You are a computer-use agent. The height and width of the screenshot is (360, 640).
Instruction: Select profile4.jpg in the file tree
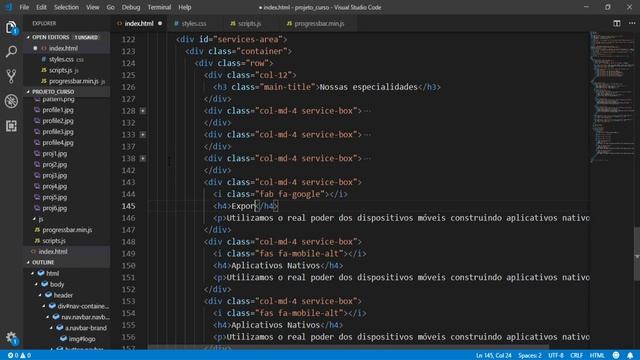[x=58, y=143]
